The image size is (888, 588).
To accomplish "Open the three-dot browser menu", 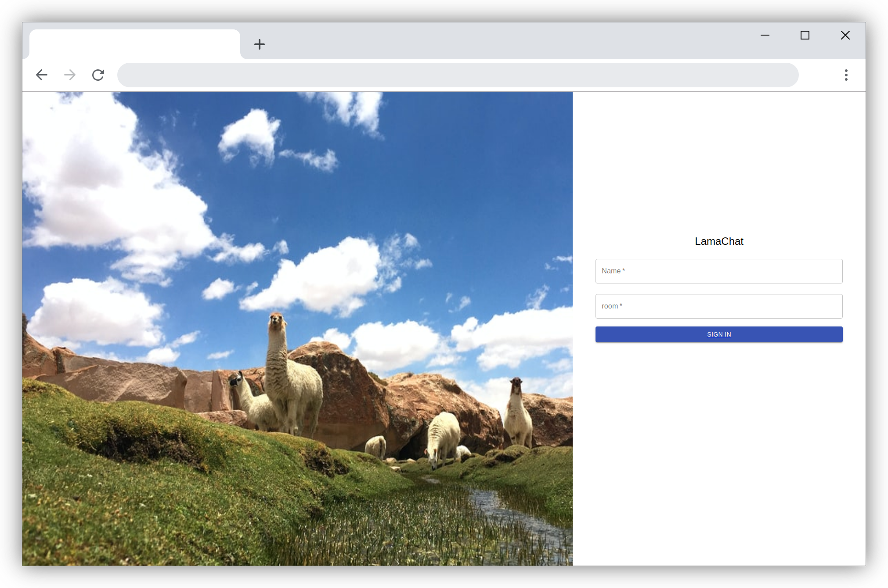I will 846,75.
